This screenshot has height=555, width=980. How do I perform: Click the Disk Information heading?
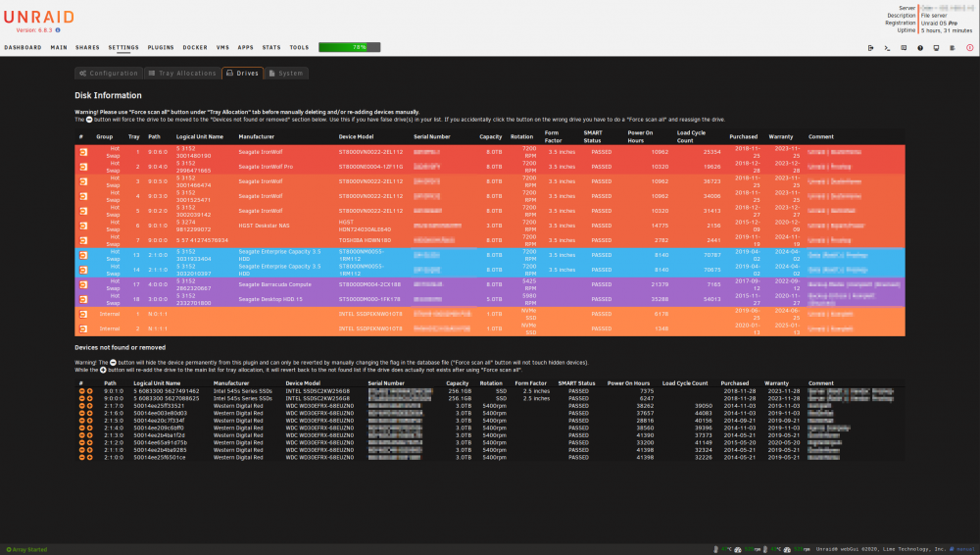(x=108, y=96)
